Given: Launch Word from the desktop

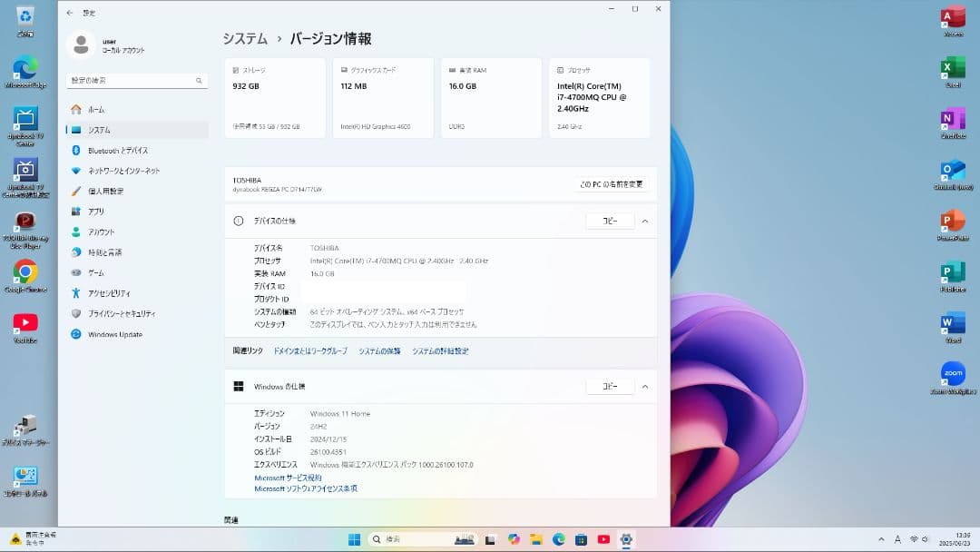Looking at the screenshot, I should pos(953,322).
